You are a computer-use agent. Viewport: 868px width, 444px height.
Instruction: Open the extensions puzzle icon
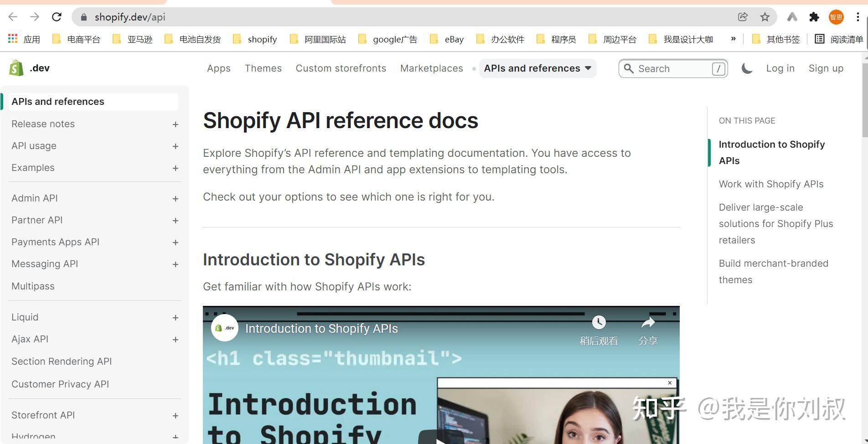pos(814,17)
